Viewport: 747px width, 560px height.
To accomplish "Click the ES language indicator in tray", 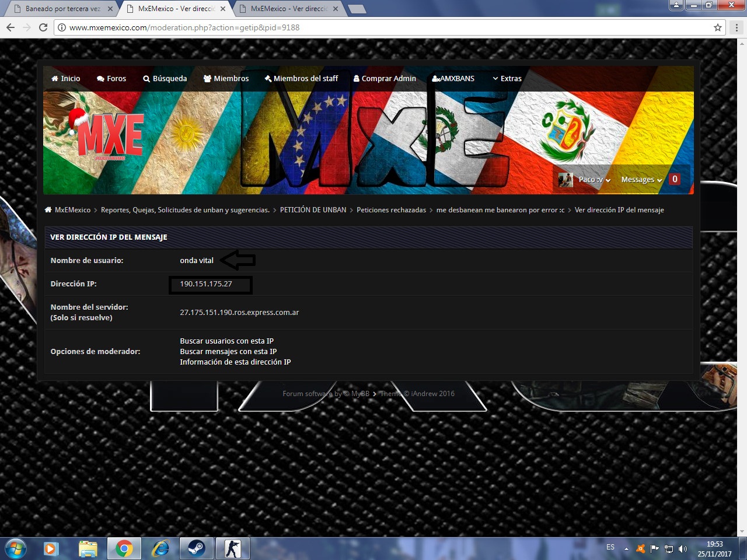I will (x=610, y=547).
